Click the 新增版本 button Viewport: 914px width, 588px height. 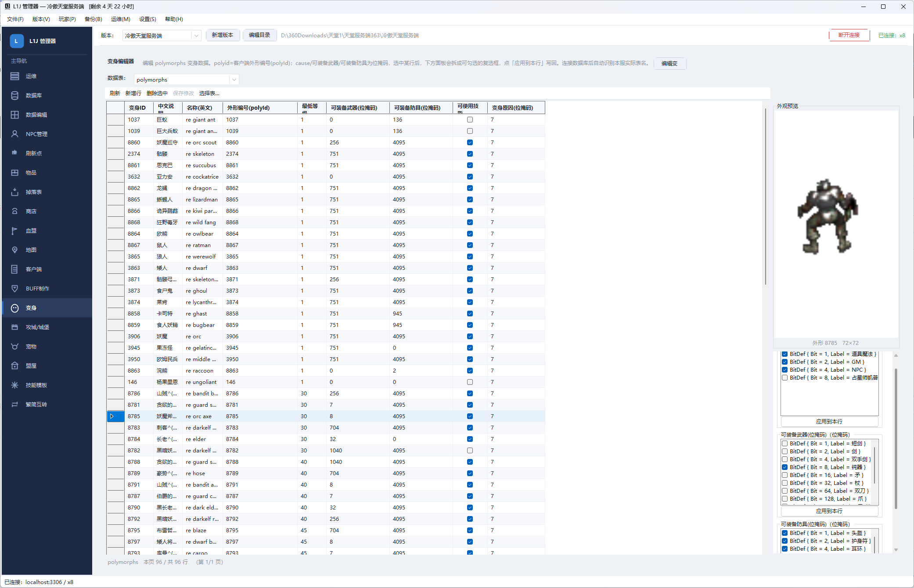[x=223, y=35]
